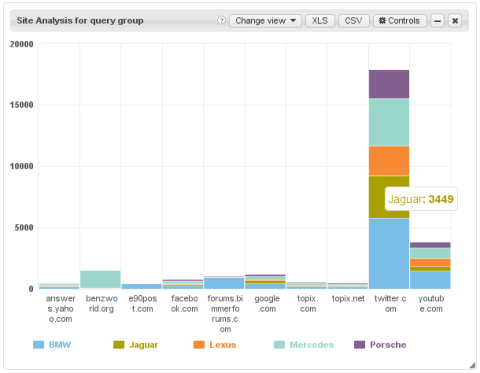Screen dimensions: 480x373
Task: Click the 20000 y-axis value
Action: click(x=22, y=44)
